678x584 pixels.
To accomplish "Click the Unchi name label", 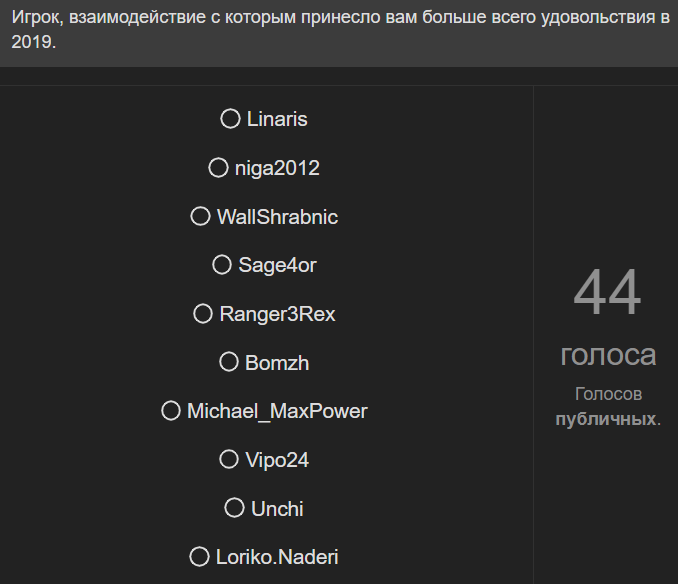I will 277,509.
